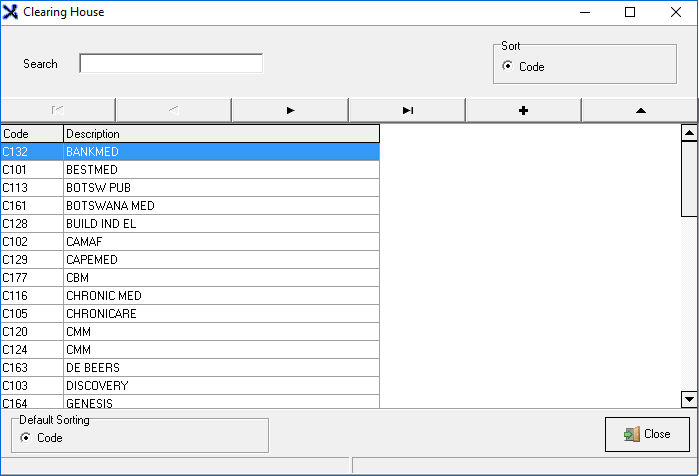Viewport: 699px width, 476px height.
Task: Click the Description column header
Action: click(222, 134)
